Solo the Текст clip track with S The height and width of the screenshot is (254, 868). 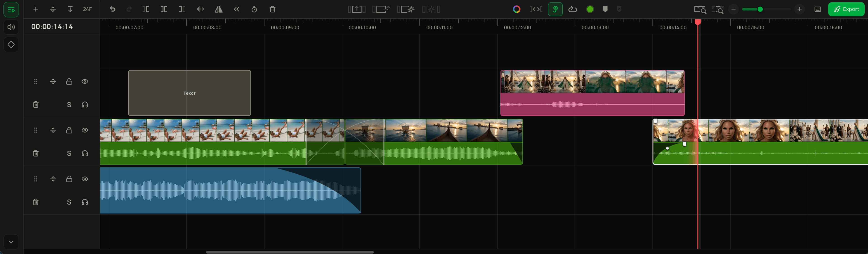(69, 105)
